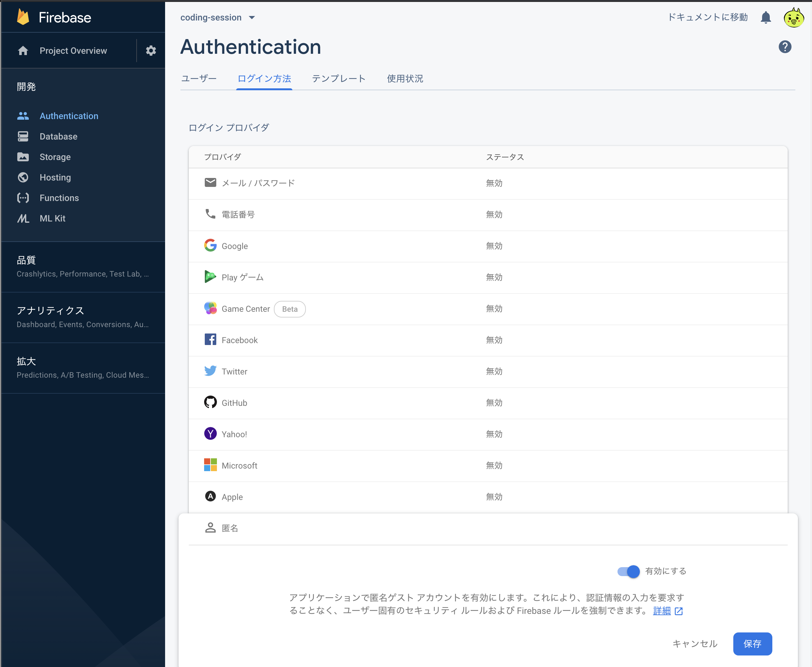Click the ML Kit icon in sidebar

click(23, 218)
